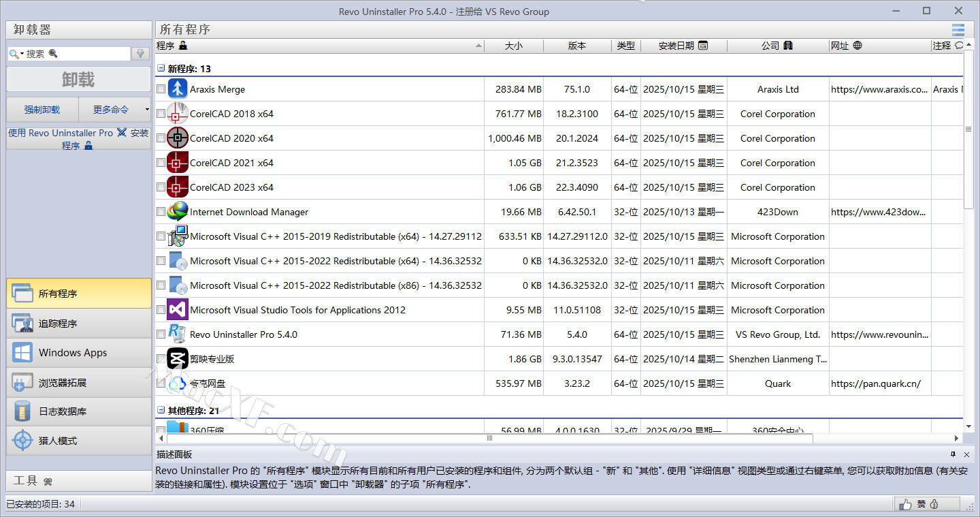This screenshot has width=980, height=517.
Task: Collapse the 新程序 group
Action: [x=161, y=69]
